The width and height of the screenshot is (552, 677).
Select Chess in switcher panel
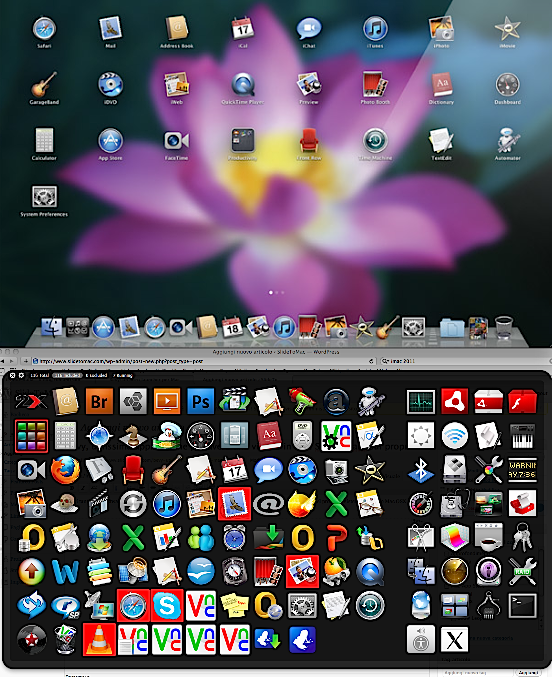133,436
